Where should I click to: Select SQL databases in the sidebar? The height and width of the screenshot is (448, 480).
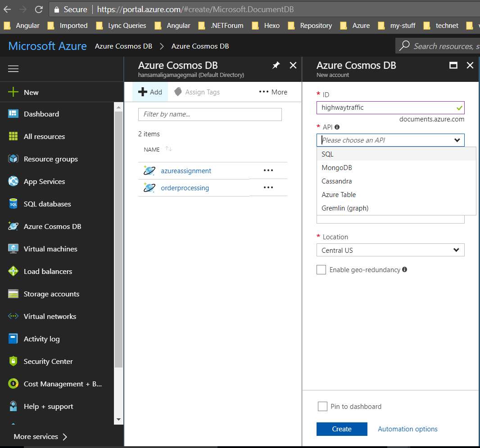(47, 204)
